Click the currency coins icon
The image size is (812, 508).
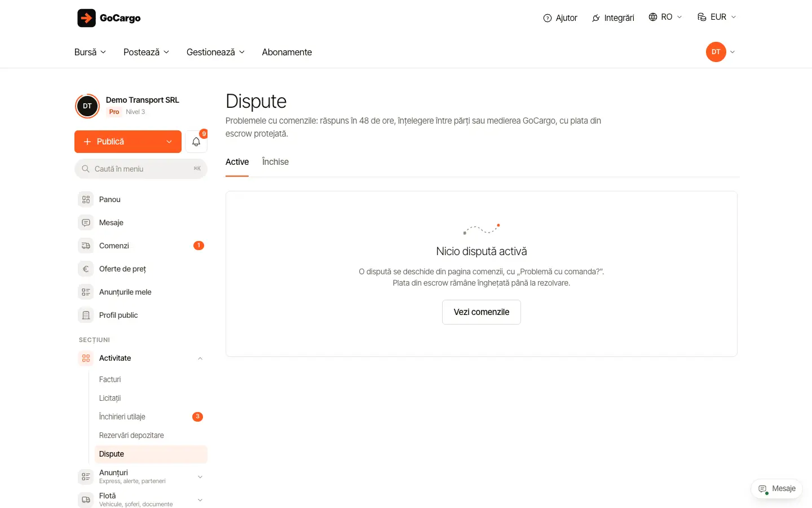pyautogui.click(x=702, y=17)
